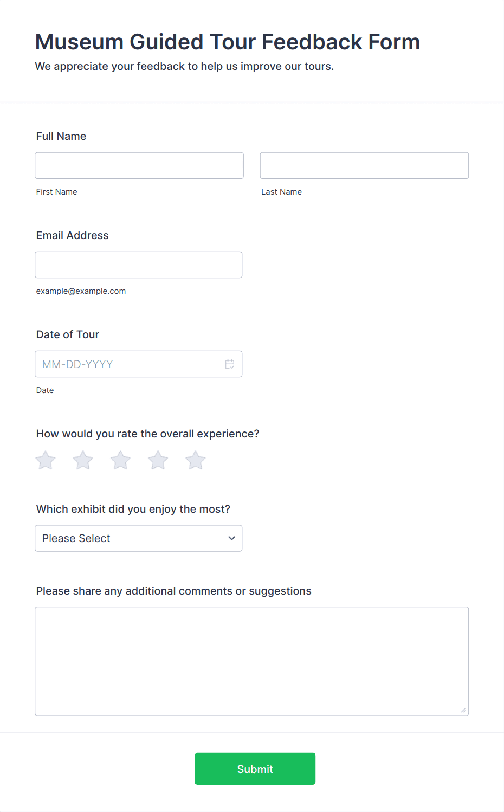Submit the feedback form
504x812 pixels.
[255, 769]
